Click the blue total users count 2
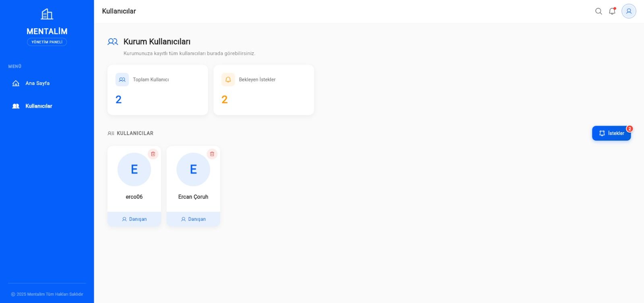Screen dimensions: 644x303 (119, 100)
